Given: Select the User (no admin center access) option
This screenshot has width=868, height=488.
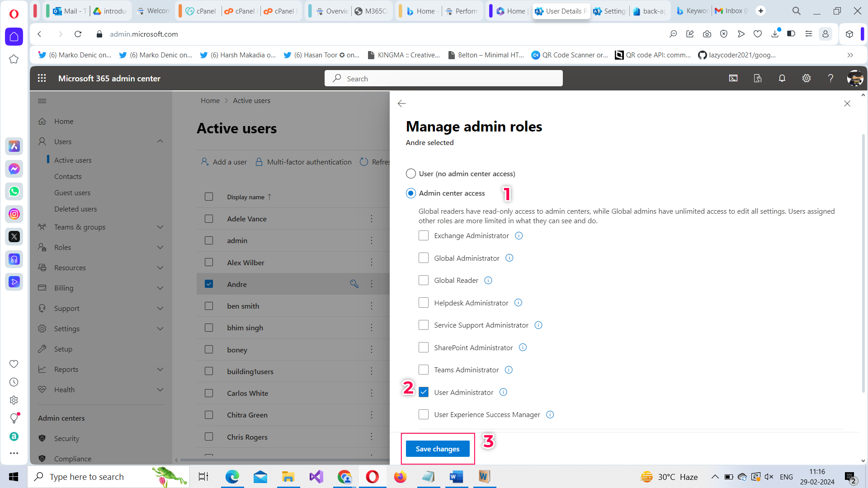Looking at the screenshot, I should pyautogui.click(x=410, y=174).
